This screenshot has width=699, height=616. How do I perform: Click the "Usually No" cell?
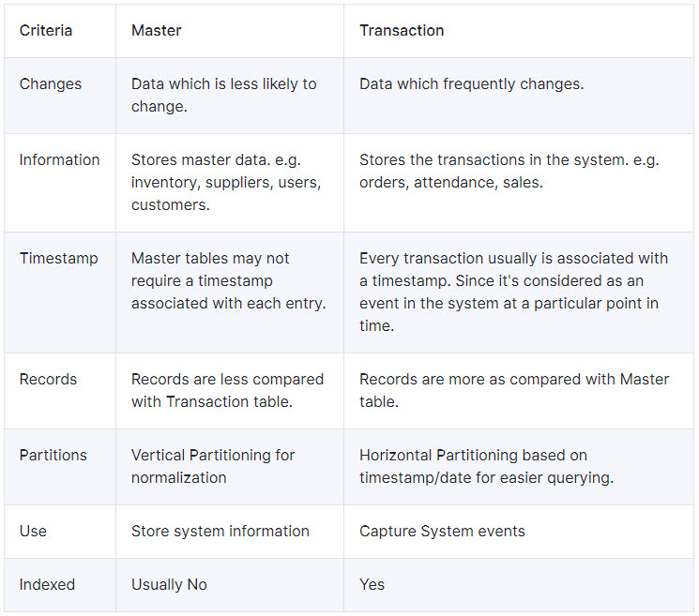(169, 585)
